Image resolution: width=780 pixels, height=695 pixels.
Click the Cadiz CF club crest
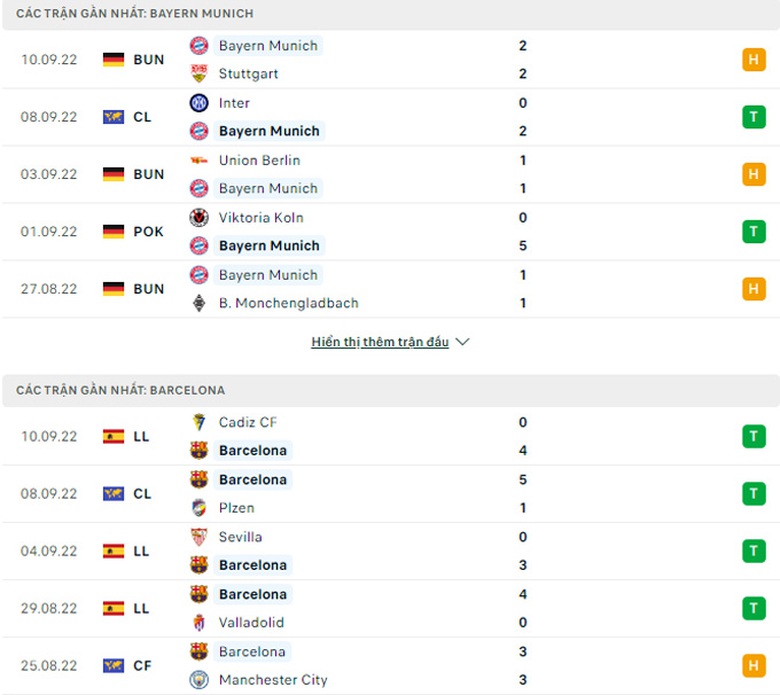pyautogui.click(x=199, y=423)
